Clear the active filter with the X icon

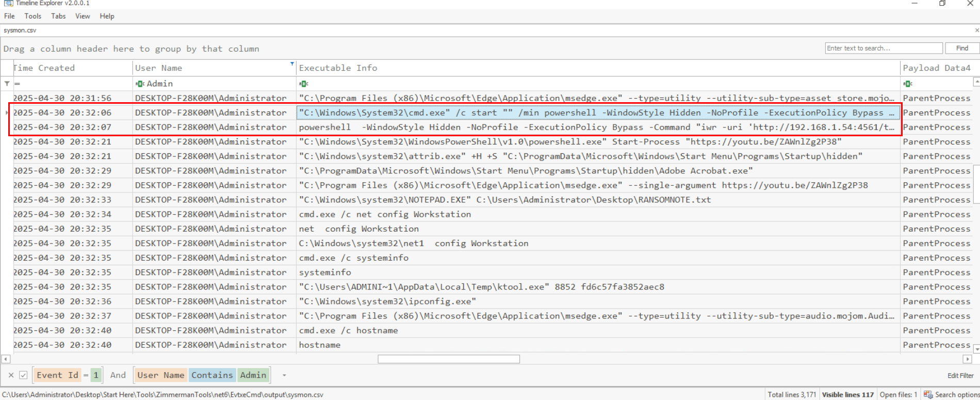click(11, 375)
